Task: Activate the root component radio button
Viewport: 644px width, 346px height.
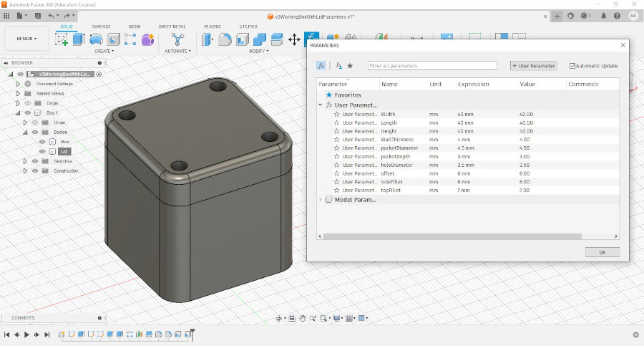Action: [x=99, y=75]
